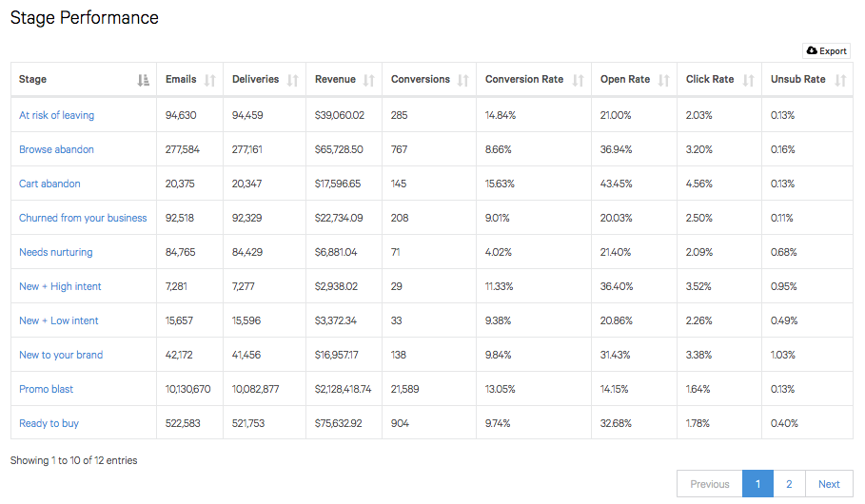The width and height of the screenshot is (865, 504).
Task: Click Conversion Rate sort arrows
Action: click(x=578, y=81)
